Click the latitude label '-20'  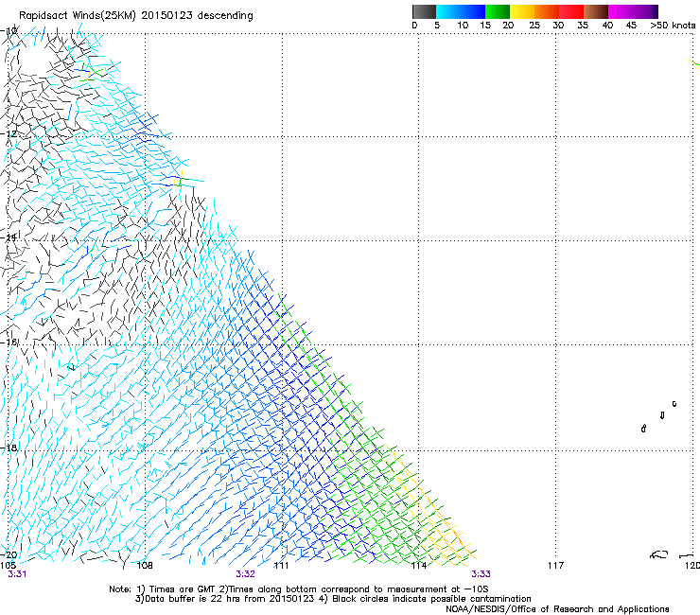pyautogui.click(x=9, y=554)
